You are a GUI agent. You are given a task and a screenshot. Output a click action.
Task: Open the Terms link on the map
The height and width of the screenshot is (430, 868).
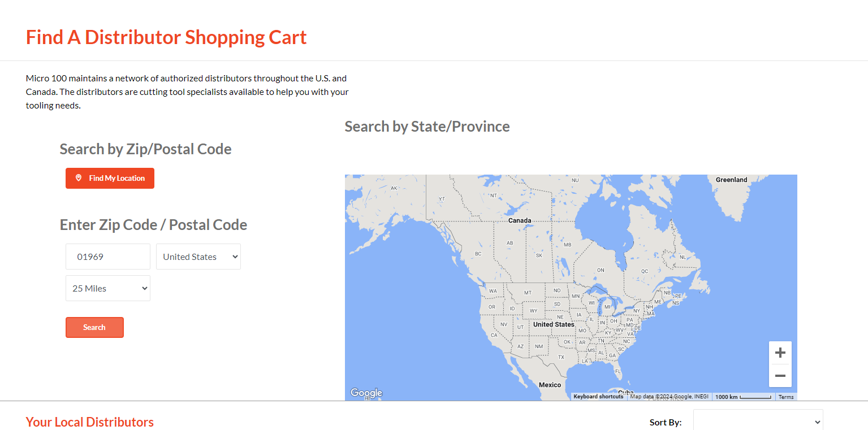[x=785, y=396]
